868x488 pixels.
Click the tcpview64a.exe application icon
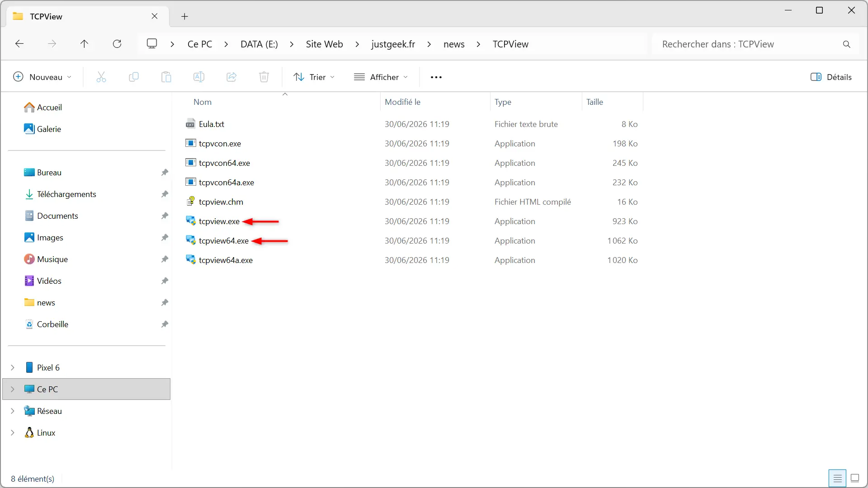pyautogui.click(x=191, y=260)
